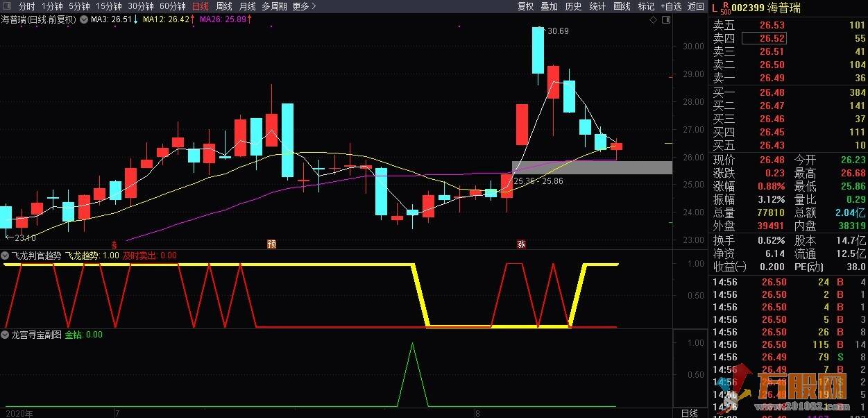Click the MA3: 26.51 indicator label

(114, 19)
